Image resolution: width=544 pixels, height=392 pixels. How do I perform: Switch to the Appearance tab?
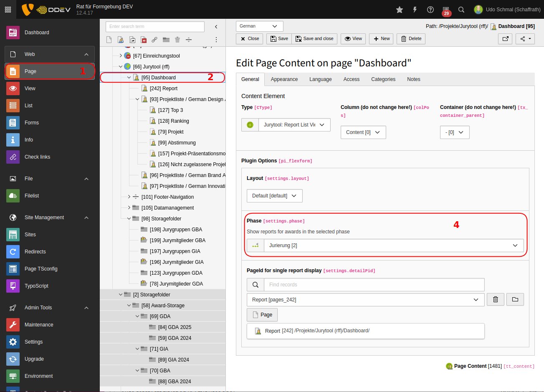point(284,79)
